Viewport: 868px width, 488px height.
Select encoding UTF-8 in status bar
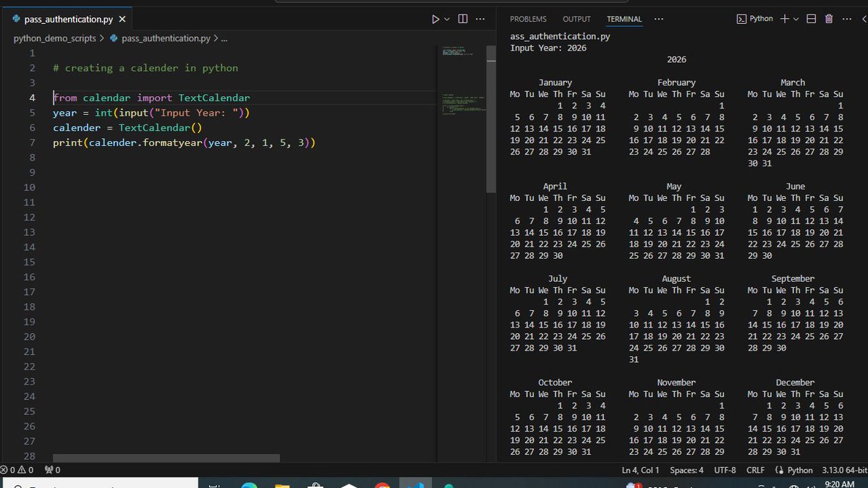(725, 470)
